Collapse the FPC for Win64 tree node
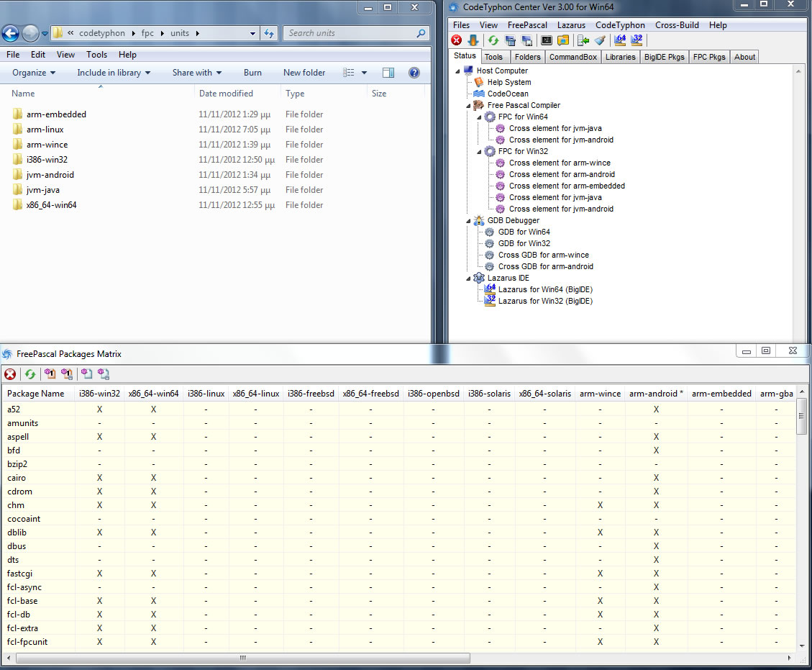812x670 pixels. [479, 117]
